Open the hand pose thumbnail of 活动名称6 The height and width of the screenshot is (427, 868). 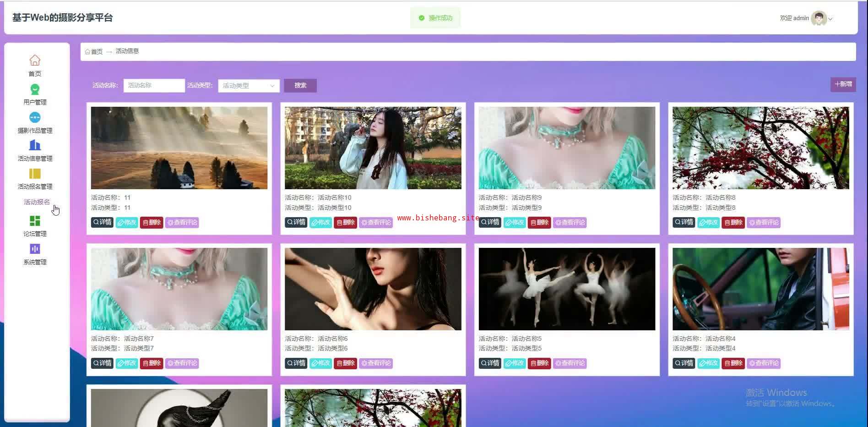373,289
